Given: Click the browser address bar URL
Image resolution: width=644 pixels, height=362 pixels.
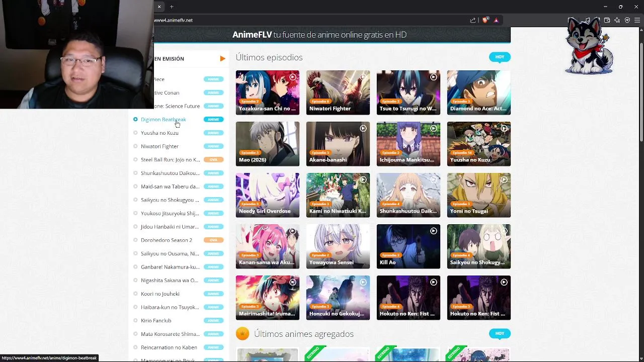Looking at the screenshot, I should (173, 20).
